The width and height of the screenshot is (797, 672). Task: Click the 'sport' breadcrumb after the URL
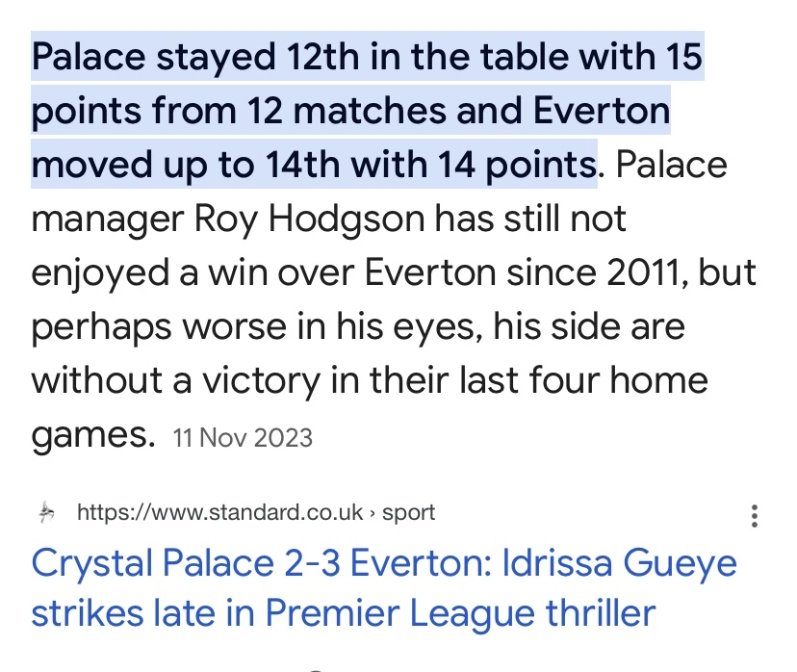point(409,513)
